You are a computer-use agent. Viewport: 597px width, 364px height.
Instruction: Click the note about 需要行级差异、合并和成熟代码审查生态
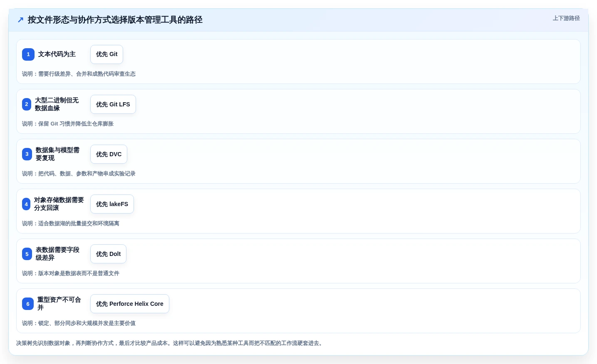point(79,74)
